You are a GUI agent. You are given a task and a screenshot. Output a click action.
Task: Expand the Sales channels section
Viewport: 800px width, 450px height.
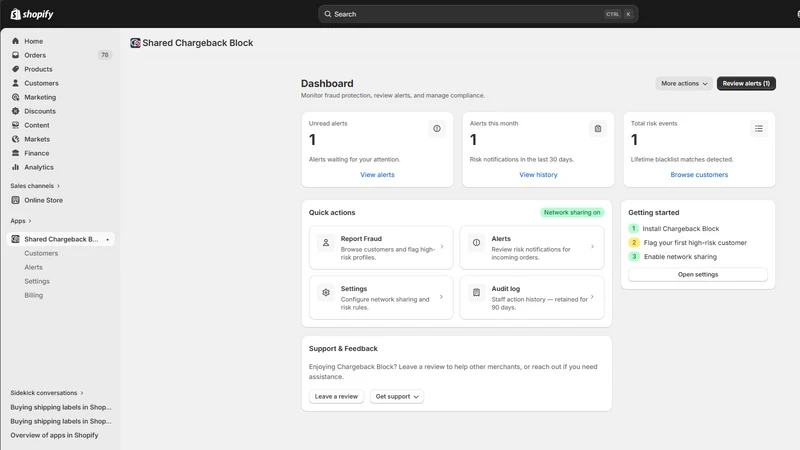(35, 186)
